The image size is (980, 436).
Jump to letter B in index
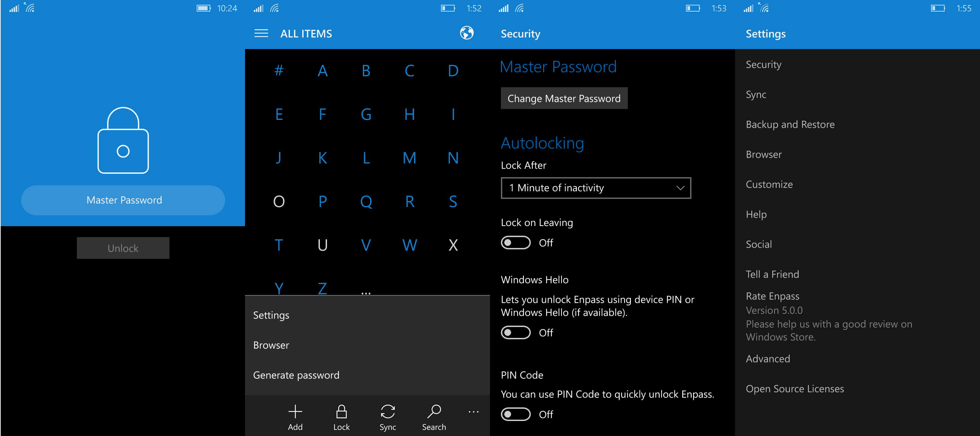(366, 71)
